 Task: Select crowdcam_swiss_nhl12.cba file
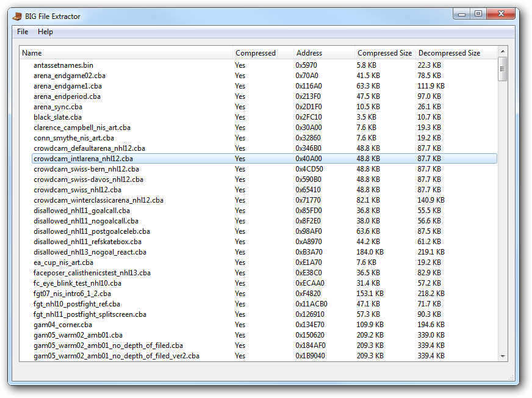coord(77,190)
